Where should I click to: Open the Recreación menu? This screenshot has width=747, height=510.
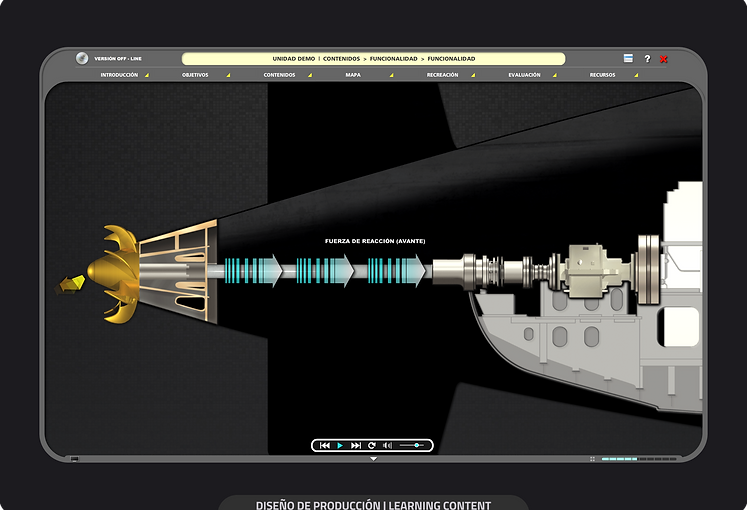click(x=442, y=75)
